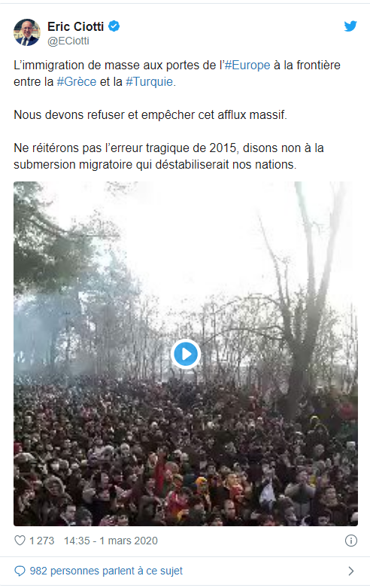Click the Twitter bird logo

click(350, 26)
